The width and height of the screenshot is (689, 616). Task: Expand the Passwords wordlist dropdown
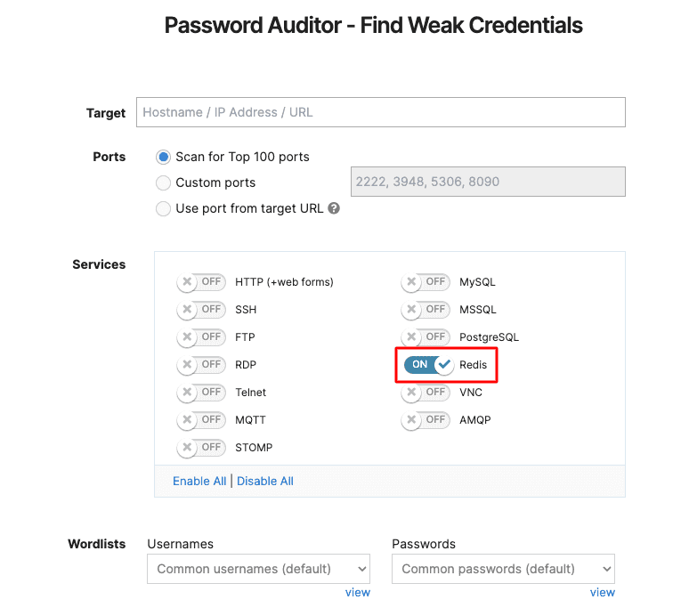(x=503, y=569)
